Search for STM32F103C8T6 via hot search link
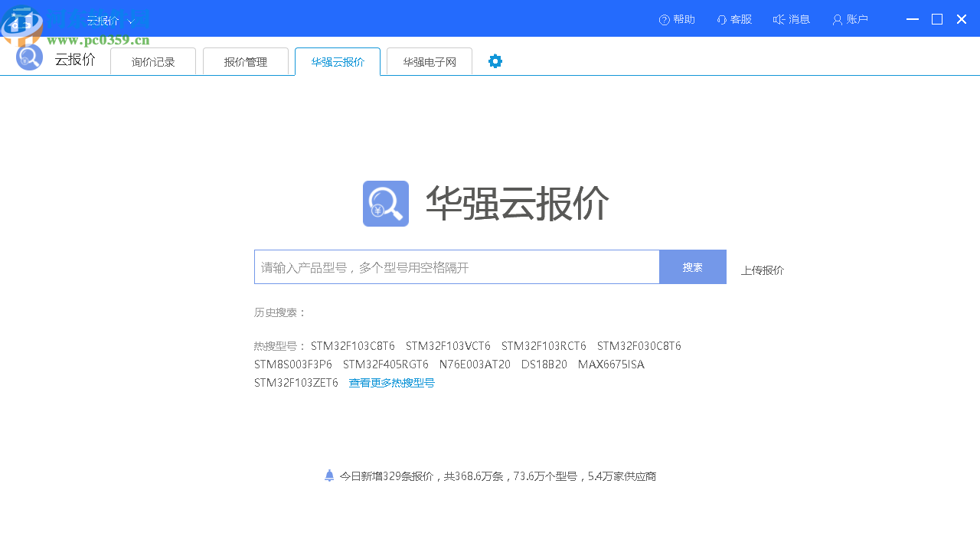 [352, 345]
